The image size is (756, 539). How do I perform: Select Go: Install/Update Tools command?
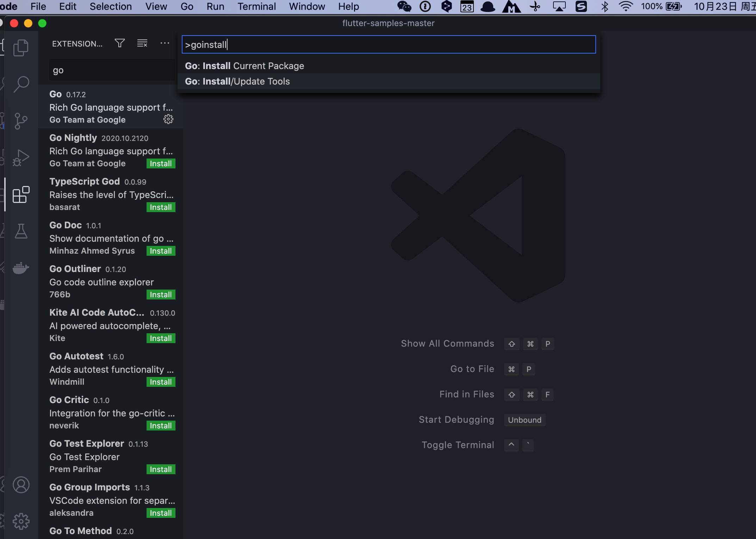pyautogui.click(x=237, y=81)
